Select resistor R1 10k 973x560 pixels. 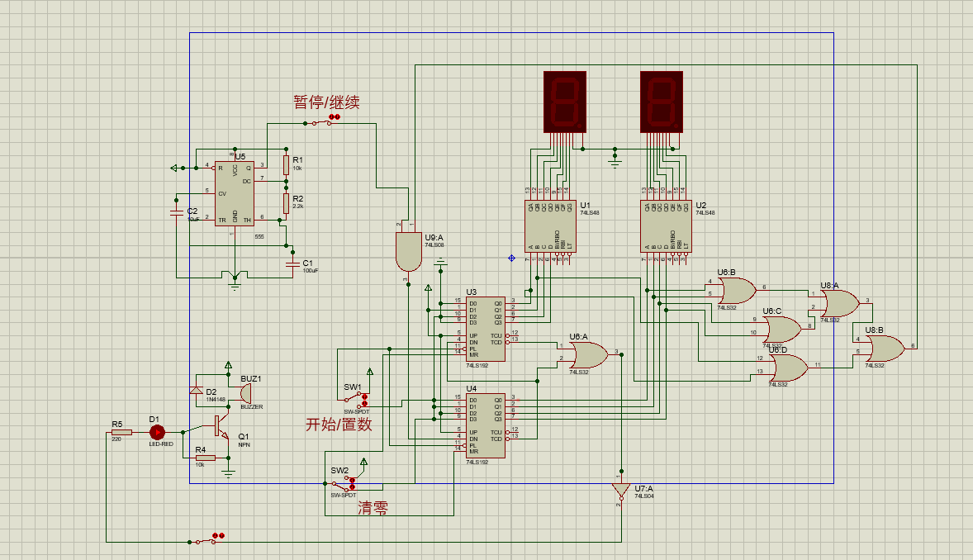tap(286, 165)
